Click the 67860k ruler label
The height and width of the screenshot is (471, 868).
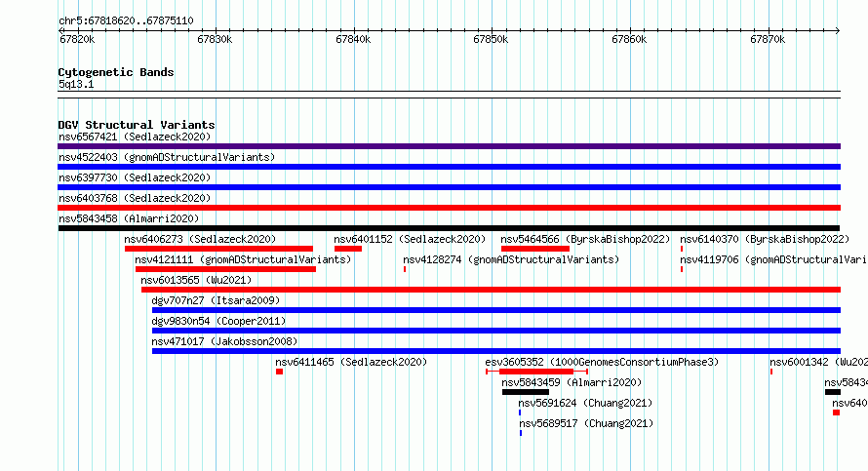click(x=629, y=39)
